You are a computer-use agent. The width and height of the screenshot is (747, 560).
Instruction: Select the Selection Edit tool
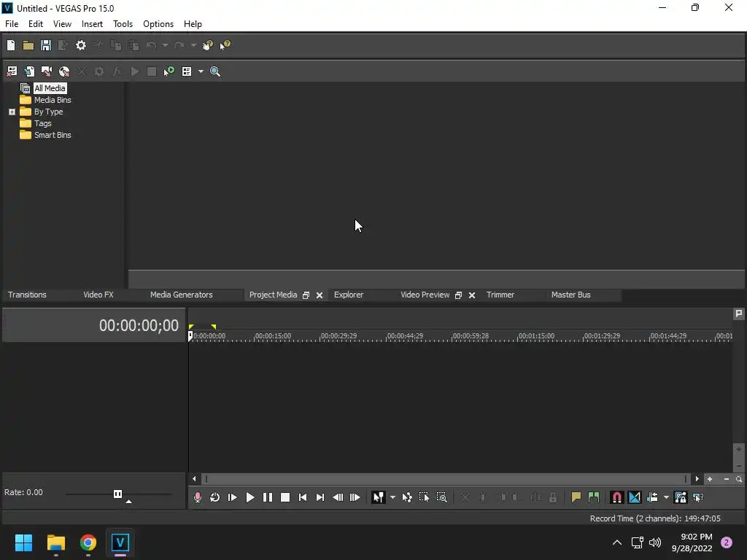pos(424,497)
